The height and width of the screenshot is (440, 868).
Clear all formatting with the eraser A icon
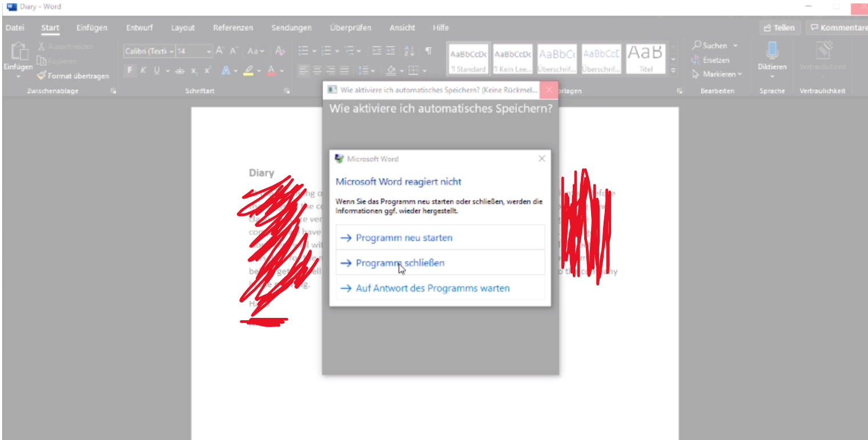point(280,51)
